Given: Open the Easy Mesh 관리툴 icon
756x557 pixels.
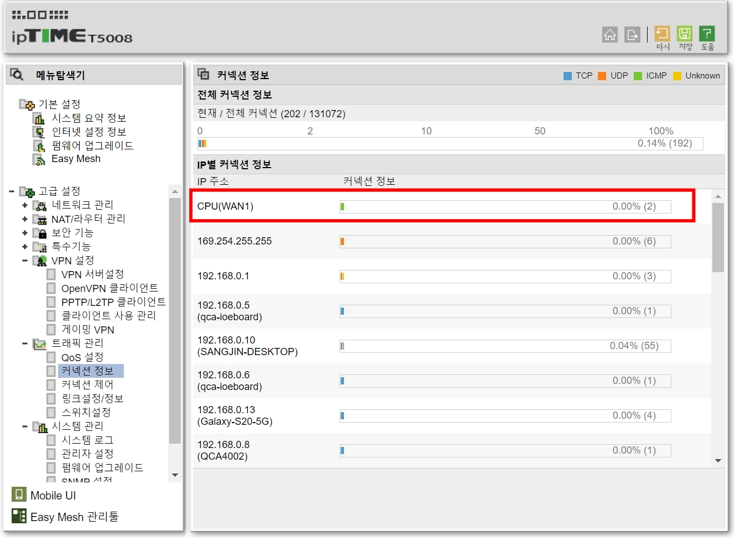Looking at the screenshot, I should click(x=19, y=516).
